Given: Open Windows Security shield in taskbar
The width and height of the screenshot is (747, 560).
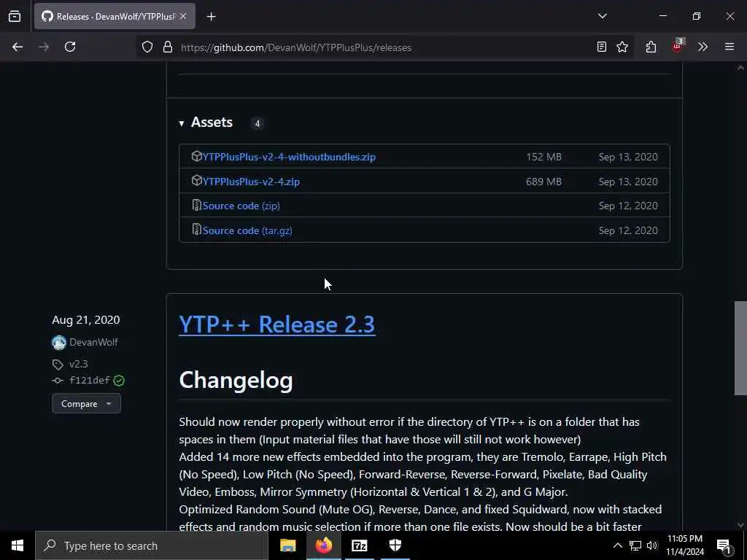Looking at the screenshot, I should click(x=395, y=545).
